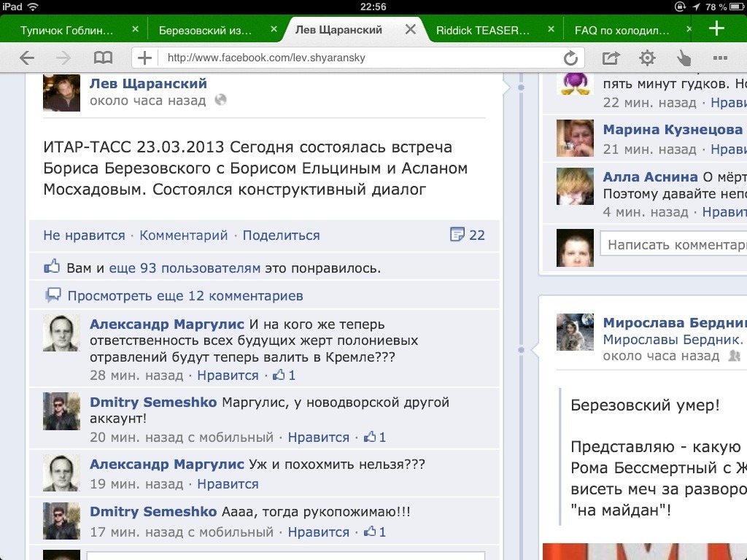This screenshot has width=747, height=560.
Task: Tap Маргулис avatar on the 28 мин comment
Action: click(61, 332)
